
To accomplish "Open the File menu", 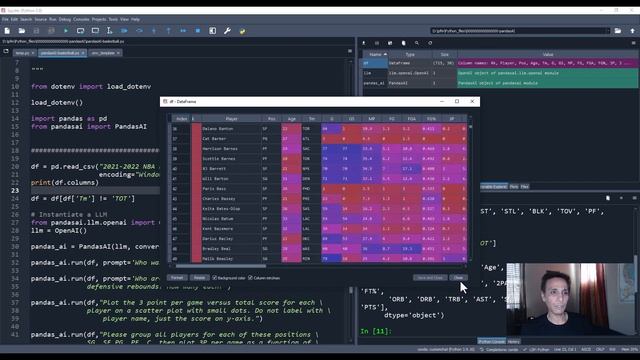I will tap(5, 19).
